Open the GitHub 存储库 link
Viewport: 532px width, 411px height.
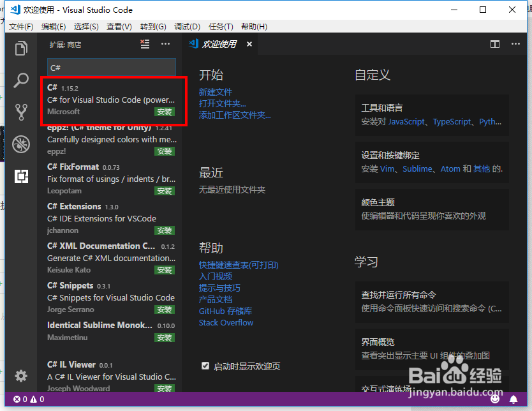click(225, 311)
